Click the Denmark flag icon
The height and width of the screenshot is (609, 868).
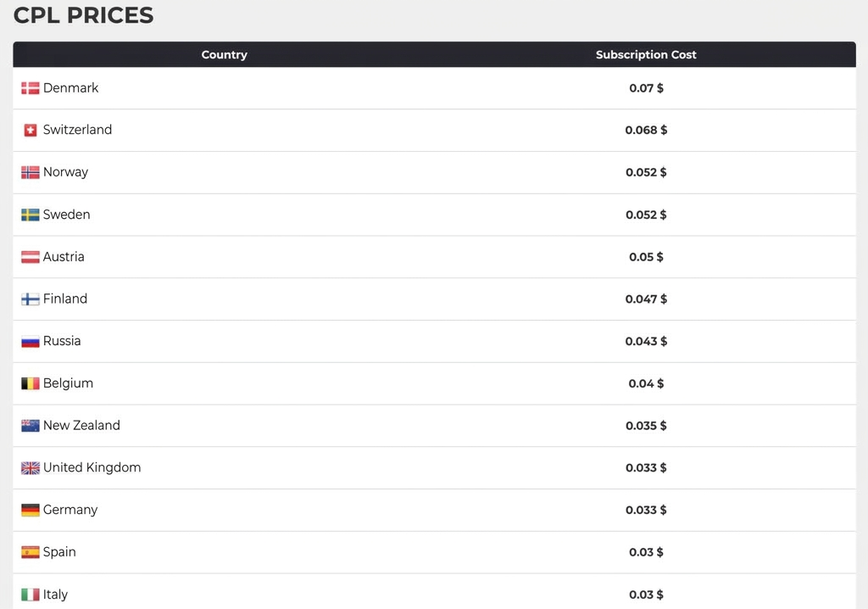31,88
